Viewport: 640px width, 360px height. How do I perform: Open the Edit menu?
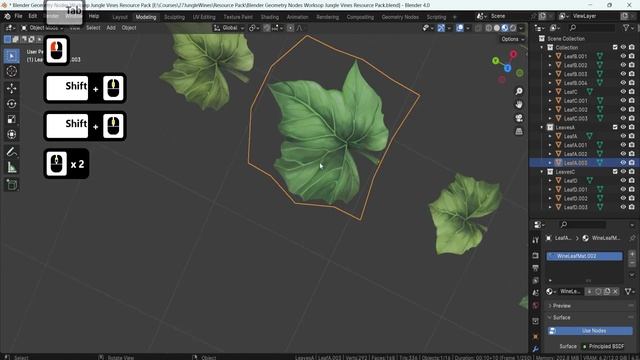pyautogui.click(x=33, y=16)
